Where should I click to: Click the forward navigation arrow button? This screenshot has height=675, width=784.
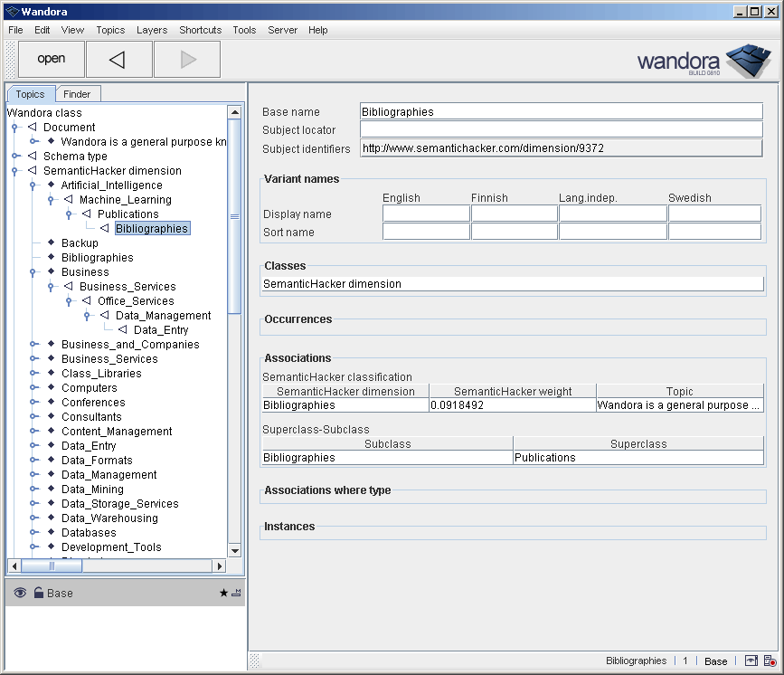pyautogui.click(x=187, y=59)
